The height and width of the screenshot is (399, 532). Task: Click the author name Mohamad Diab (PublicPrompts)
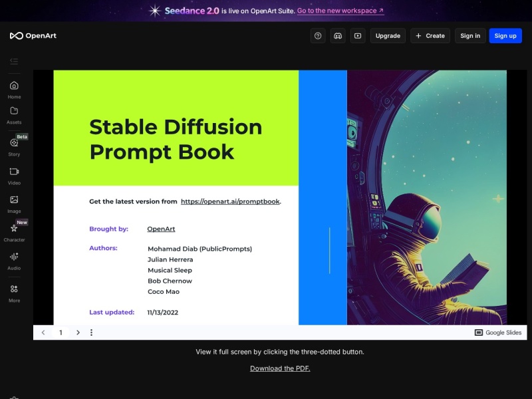tap(200, 249)
